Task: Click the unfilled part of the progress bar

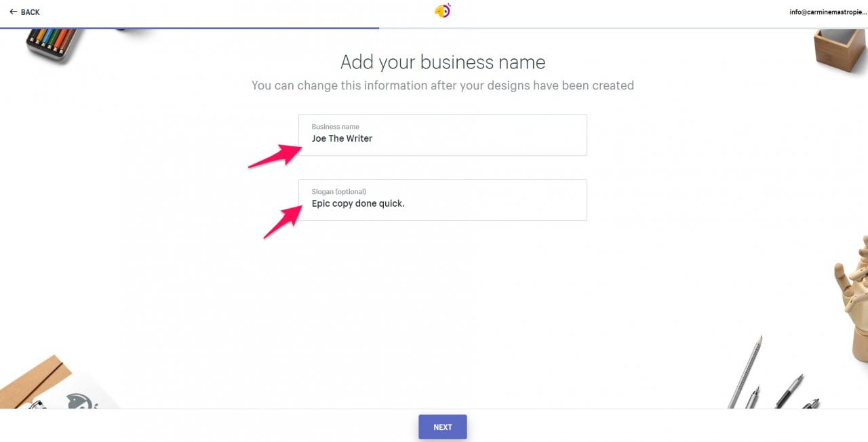Action: coord(623,28)
